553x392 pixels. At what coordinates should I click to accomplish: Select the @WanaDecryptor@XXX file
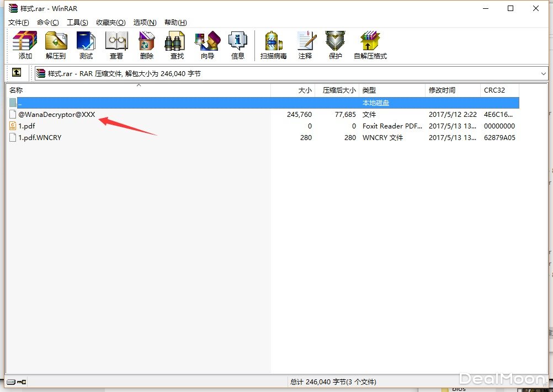tap(56, 115)
